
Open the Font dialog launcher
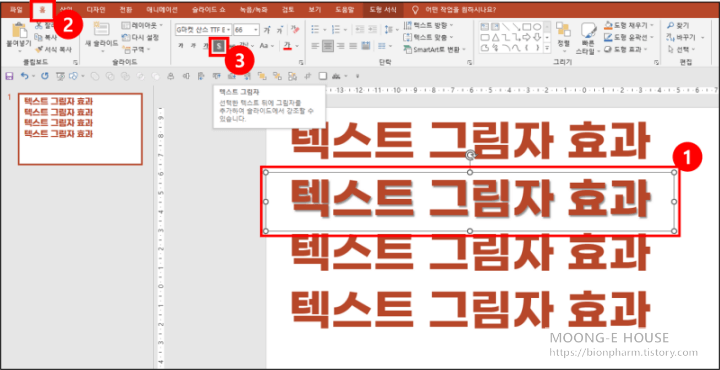pyautogui.click(x=301, y=62)
